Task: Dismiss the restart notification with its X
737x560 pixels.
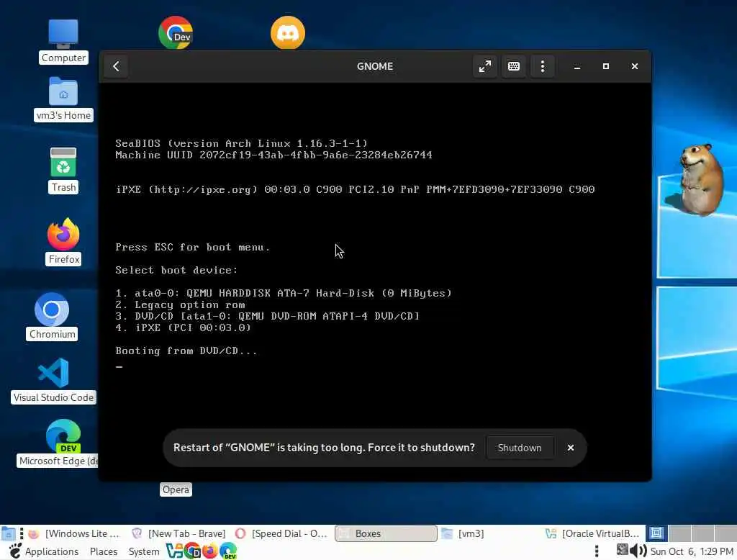Action: [570, 448]
